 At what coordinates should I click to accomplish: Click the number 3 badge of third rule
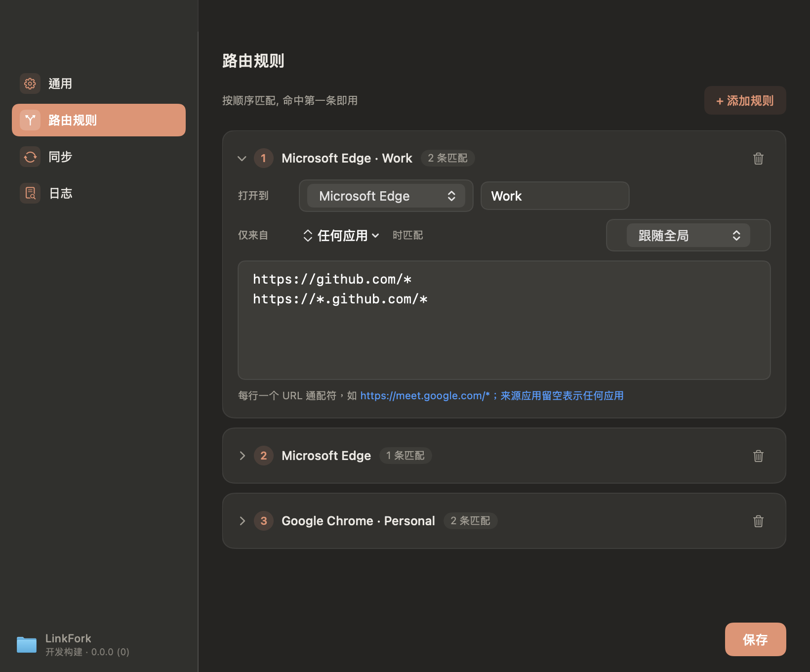[x=264, y=521]
